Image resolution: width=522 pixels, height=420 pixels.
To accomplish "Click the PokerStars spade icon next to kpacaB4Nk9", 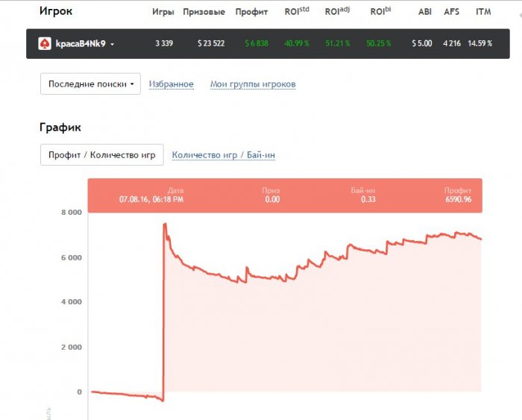I will [45, 43].
